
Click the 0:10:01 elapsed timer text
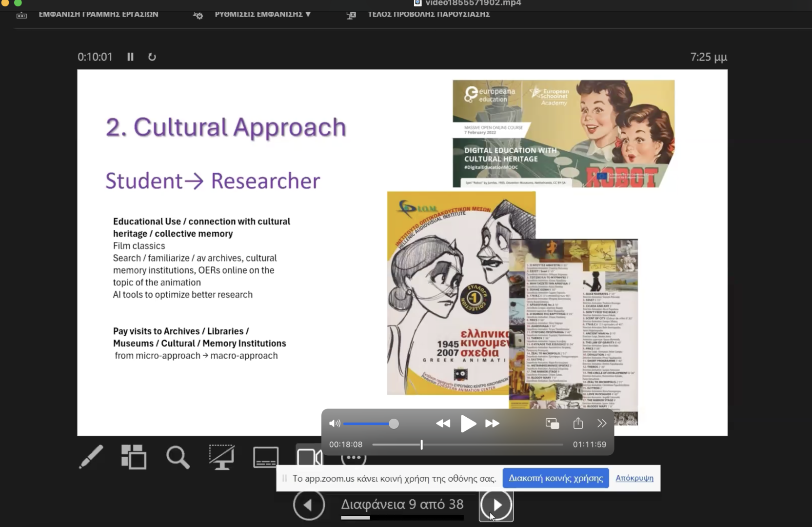click(95, 57)
